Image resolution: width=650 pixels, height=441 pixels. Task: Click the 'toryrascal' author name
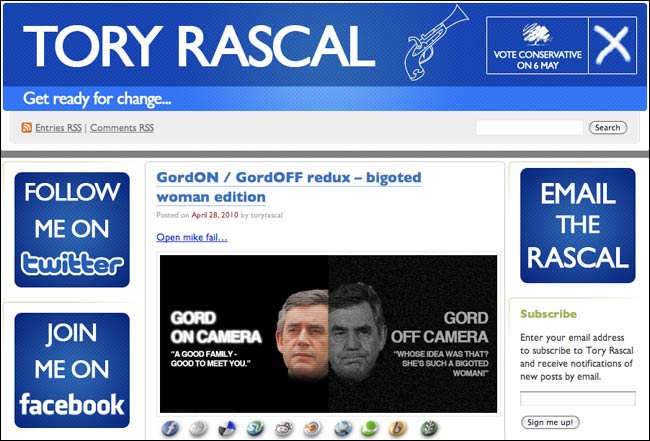click(x=267, y=215)
